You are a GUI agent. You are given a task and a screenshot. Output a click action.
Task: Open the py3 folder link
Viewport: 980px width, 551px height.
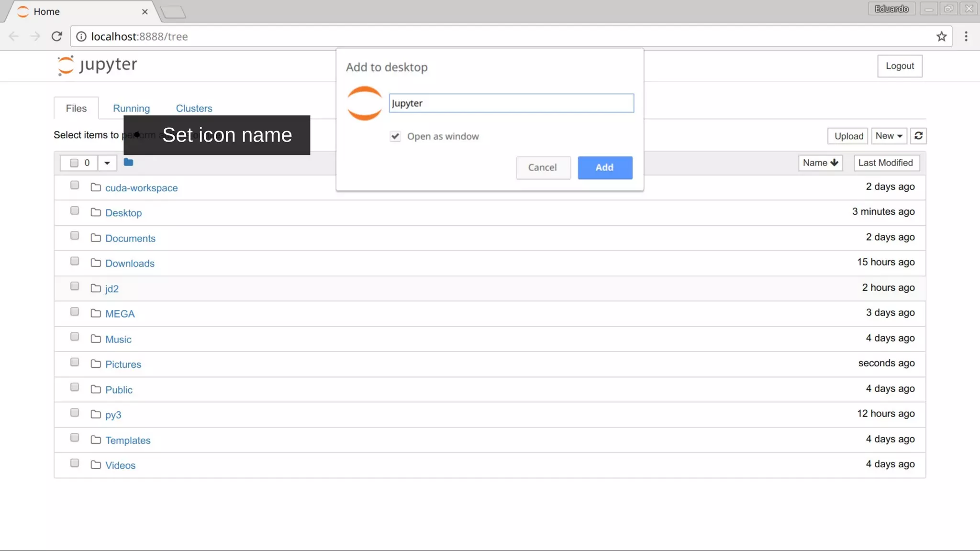coord(113,415)
